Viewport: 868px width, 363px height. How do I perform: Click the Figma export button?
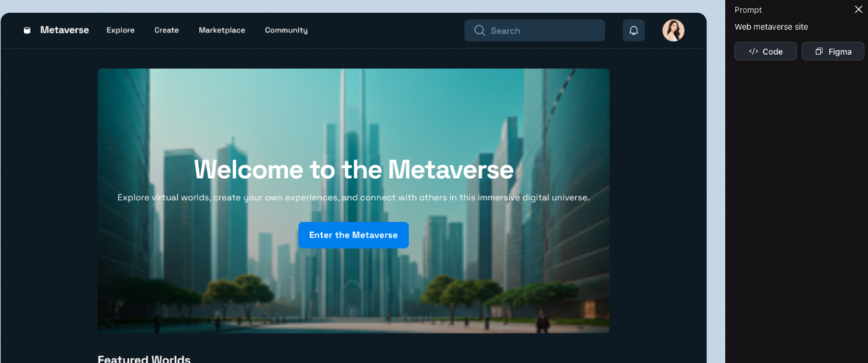point(833,51)
